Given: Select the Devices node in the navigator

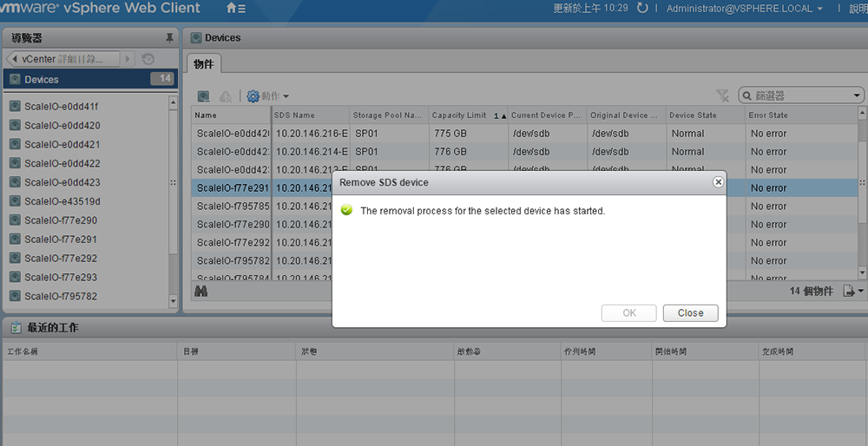Looking at the screenshot, I should point(90,79).
